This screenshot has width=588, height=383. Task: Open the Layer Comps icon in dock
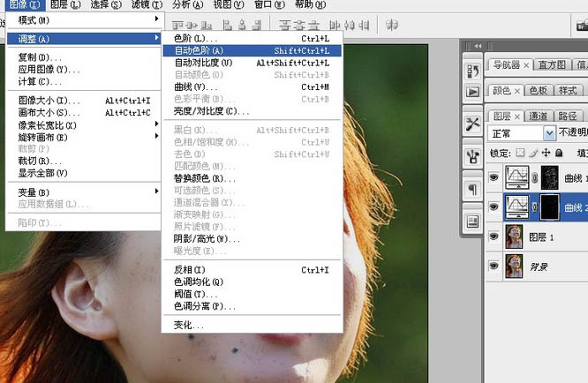point(472,220)
